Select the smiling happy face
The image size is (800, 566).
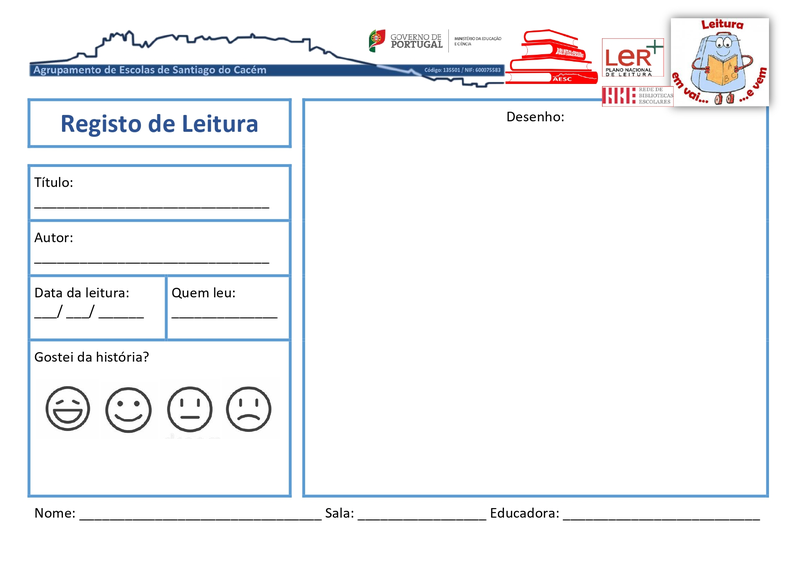pos(128,409)
